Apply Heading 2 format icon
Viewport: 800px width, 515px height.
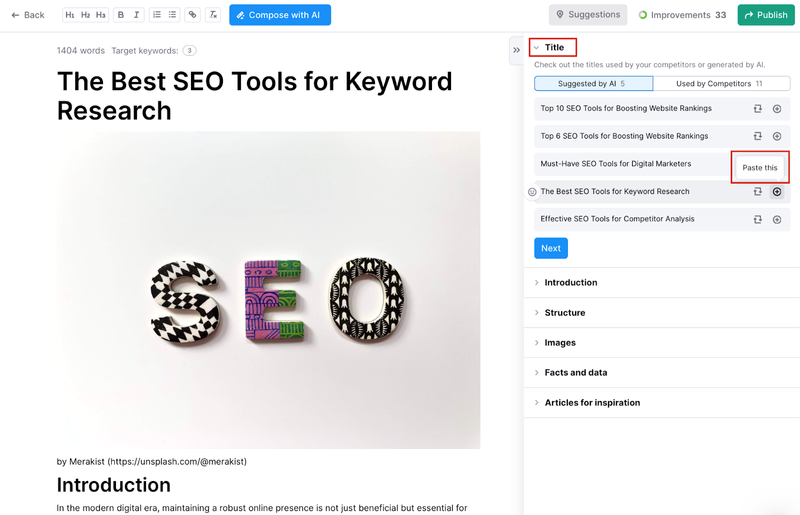click(x=85, y=15)
